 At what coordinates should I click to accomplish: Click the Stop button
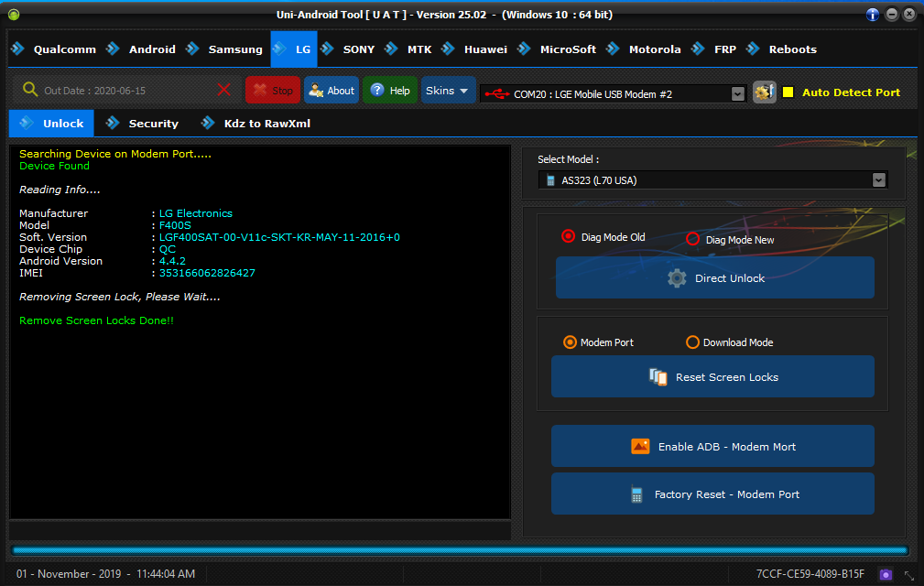[x=273, y=90]
